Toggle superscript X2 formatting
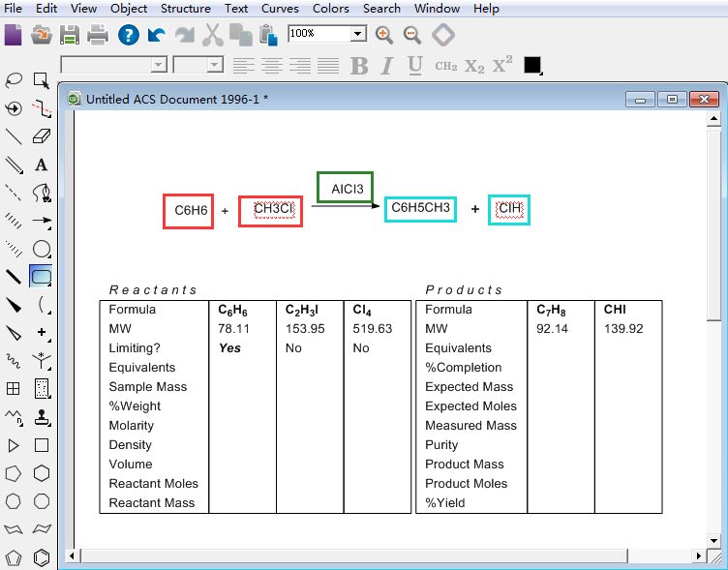This screenshot has width=728, height=570. 502,64
